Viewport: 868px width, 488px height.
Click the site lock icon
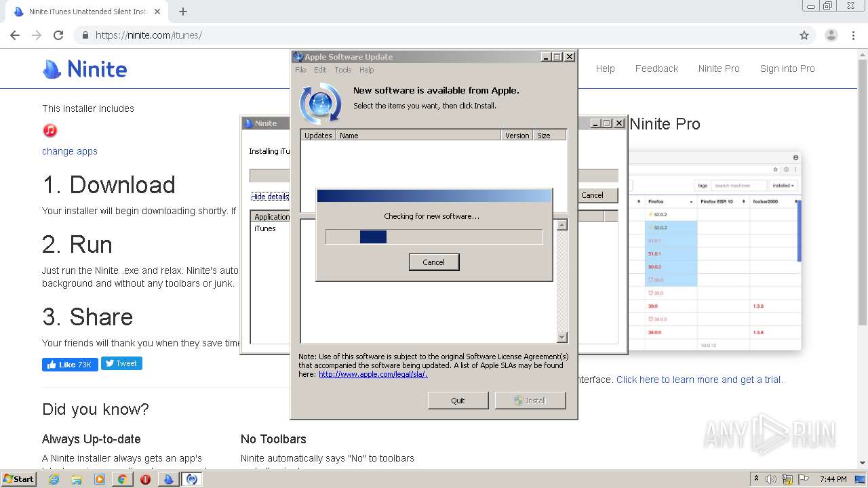pos(85,35)
